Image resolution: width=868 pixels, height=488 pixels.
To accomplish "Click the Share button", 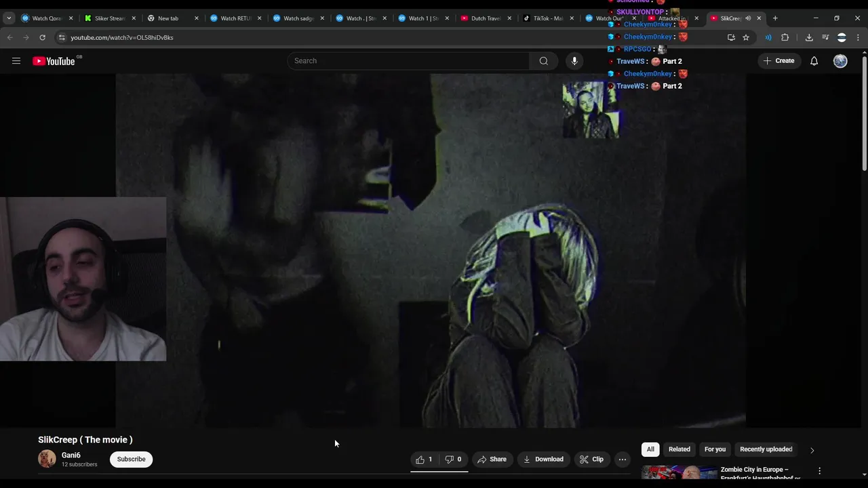I will tap(492, 460).
